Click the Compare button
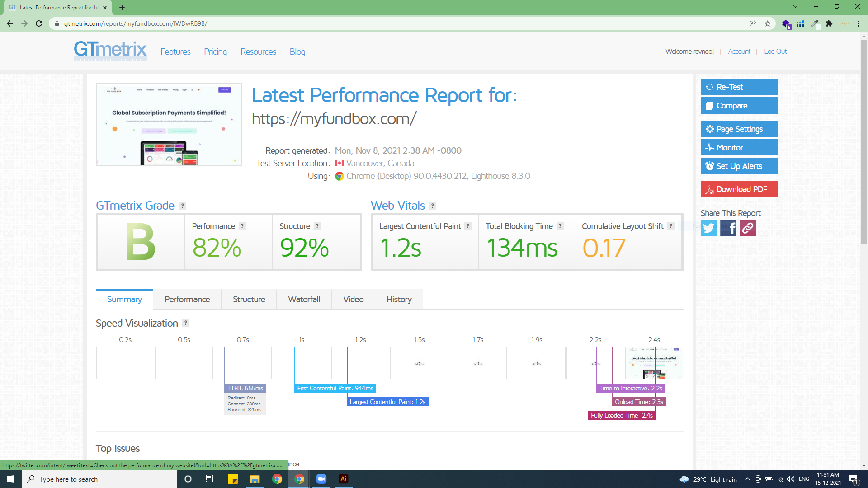The width and height of the screenshot is (868, 488). coord(739,105)
